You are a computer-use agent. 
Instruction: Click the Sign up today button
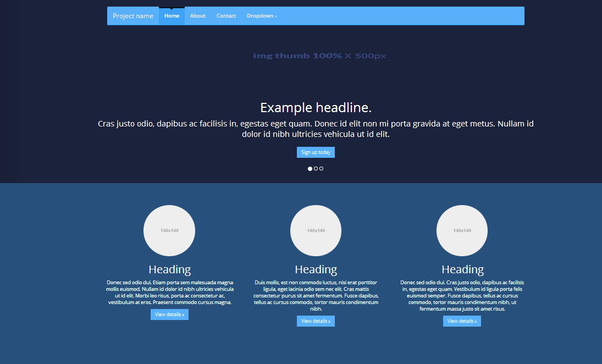316,152
